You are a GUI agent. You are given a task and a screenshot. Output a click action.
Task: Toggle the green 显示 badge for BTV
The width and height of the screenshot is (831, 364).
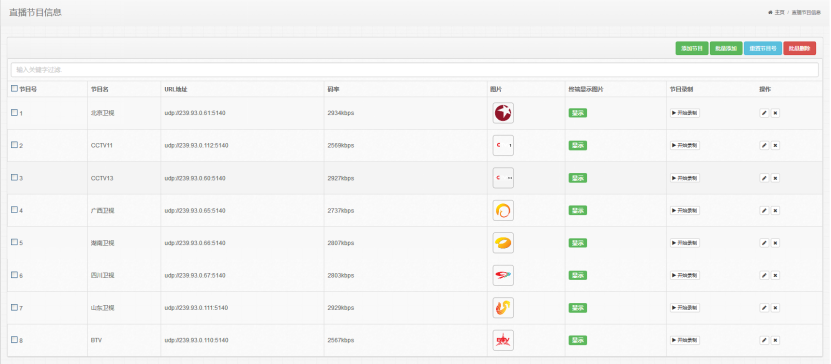578,340
